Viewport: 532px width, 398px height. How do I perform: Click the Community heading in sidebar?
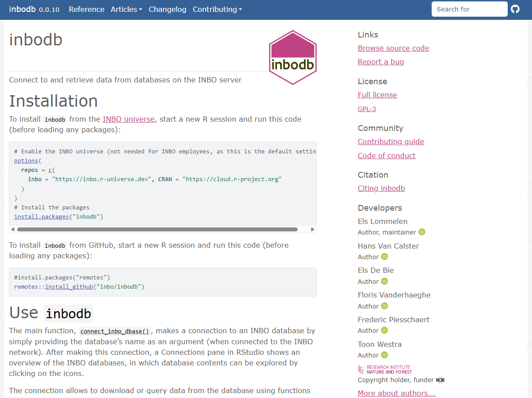(381, 128)
